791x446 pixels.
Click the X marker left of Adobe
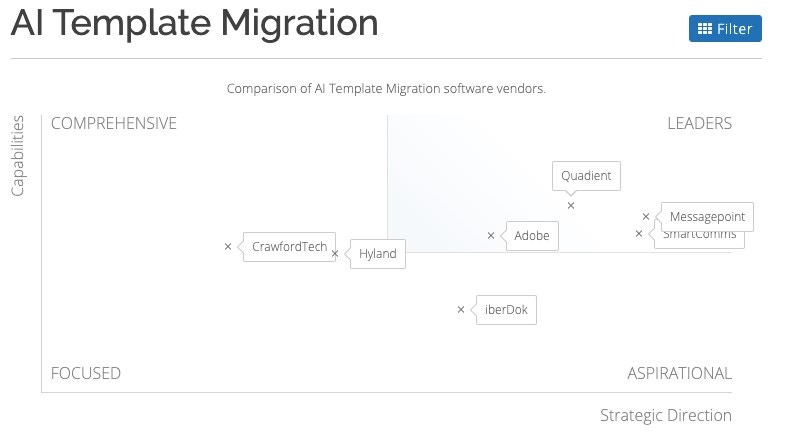(x=491, y=236)
